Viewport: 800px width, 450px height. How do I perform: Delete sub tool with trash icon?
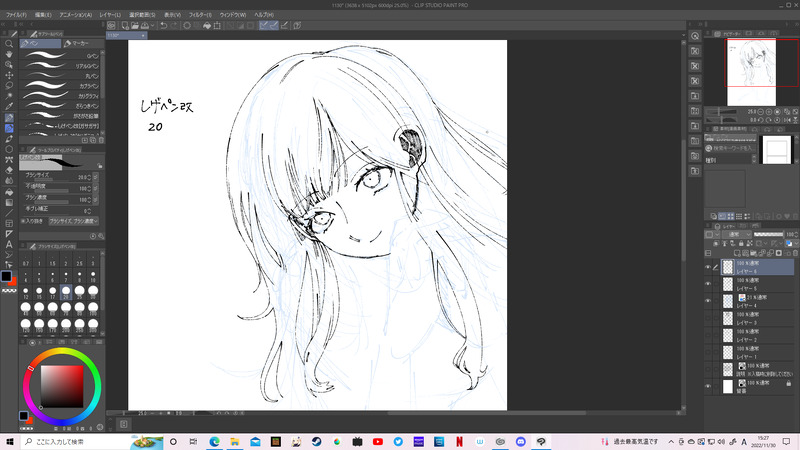101,140
